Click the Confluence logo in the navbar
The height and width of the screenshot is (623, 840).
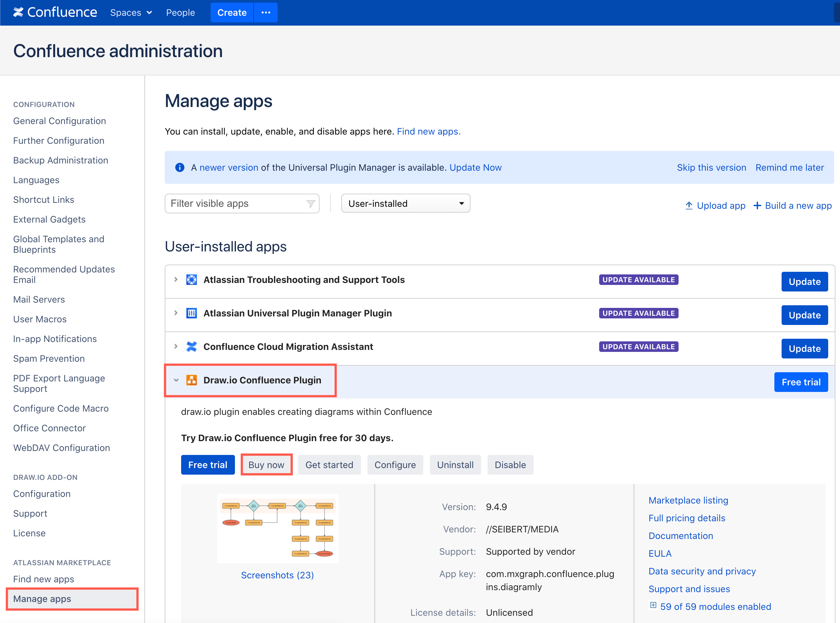point(55,12)
